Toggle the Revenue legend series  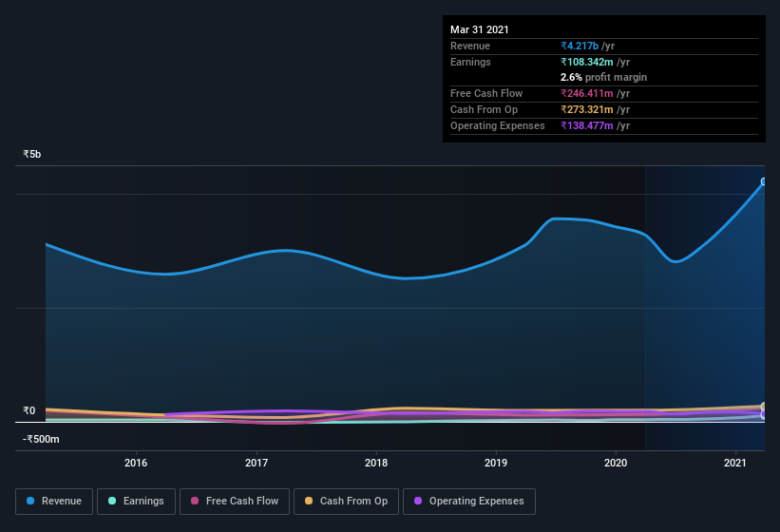click(54, 502)
